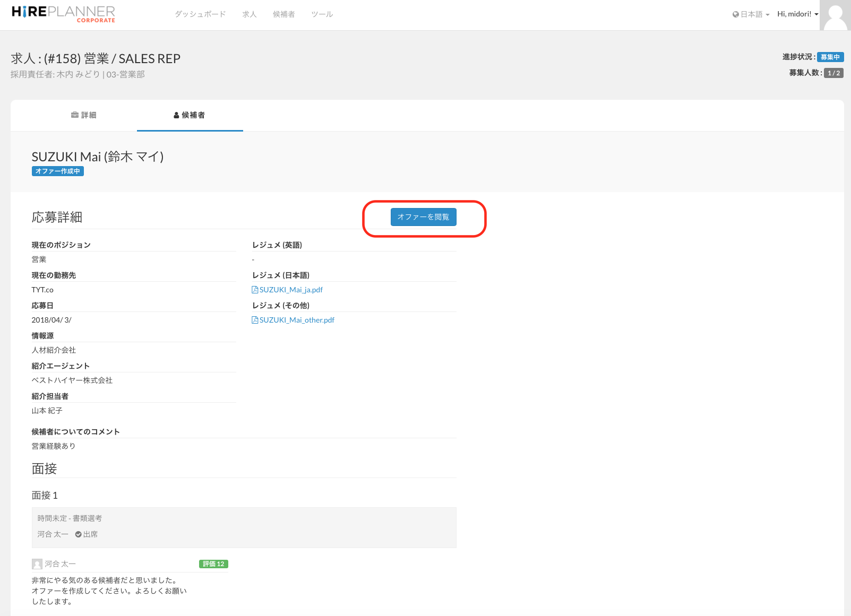Open the user profile avatar
The image size is (851, 616).
coord(835,15)
